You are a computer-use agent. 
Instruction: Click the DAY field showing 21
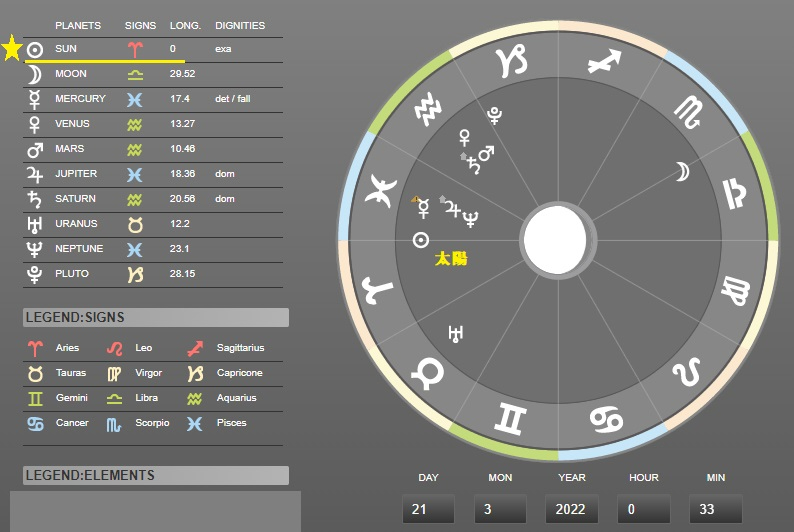click(x=428, y=509)
